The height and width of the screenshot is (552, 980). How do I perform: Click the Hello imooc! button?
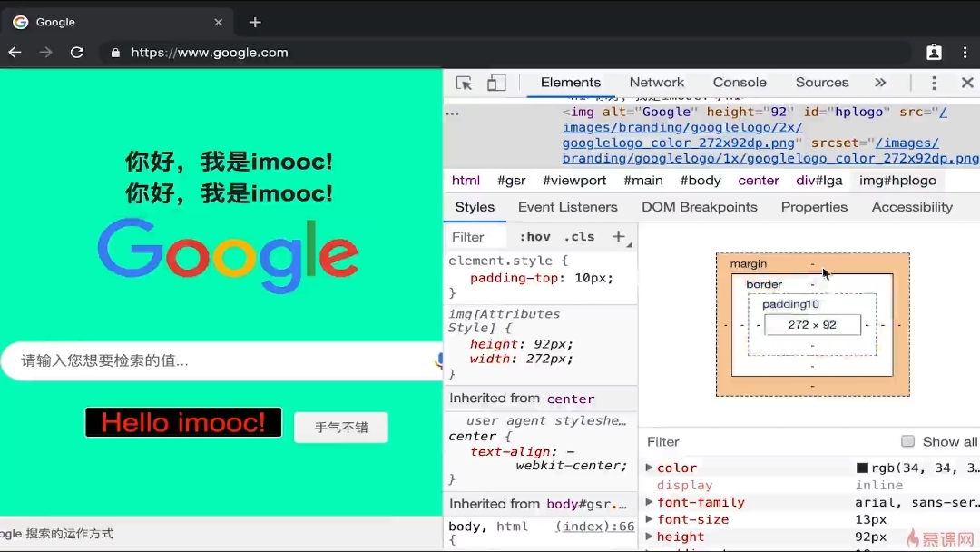click(x=183, y=422)
